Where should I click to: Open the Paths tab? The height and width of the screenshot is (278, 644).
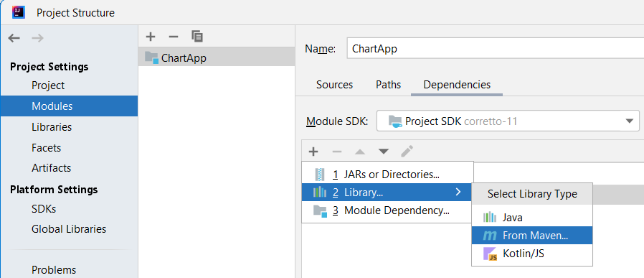(388, 85)
